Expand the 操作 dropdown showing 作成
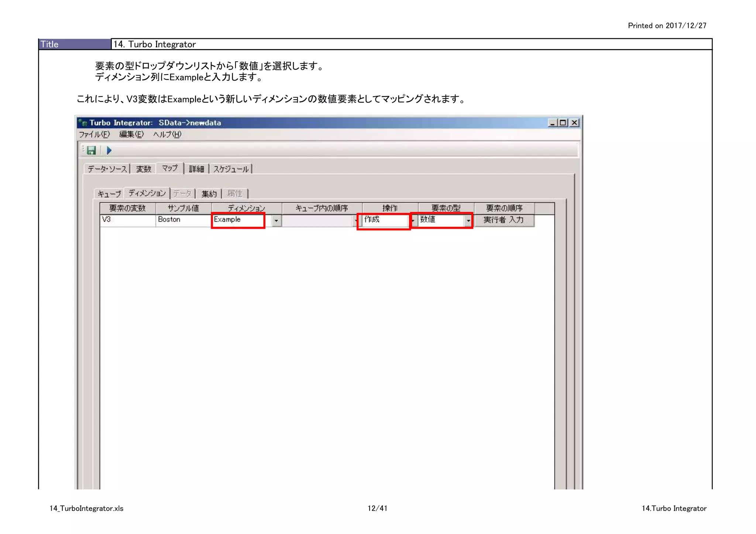 click(x=413, y=220)
